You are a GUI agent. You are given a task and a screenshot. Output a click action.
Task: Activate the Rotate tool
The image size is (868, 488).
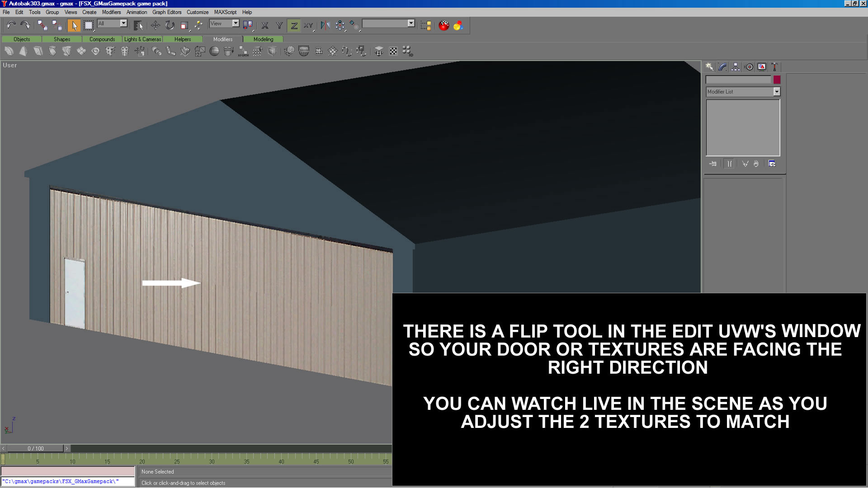170,25
